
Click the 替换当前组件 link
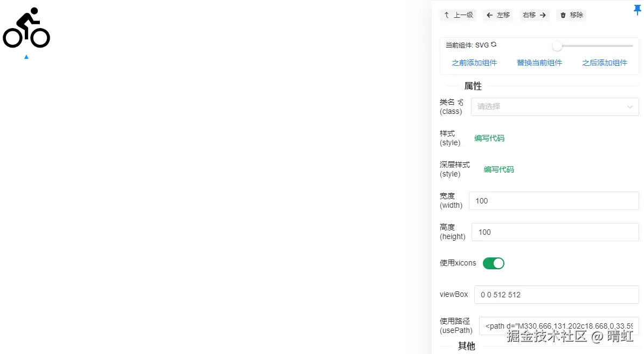click(539, 62)
